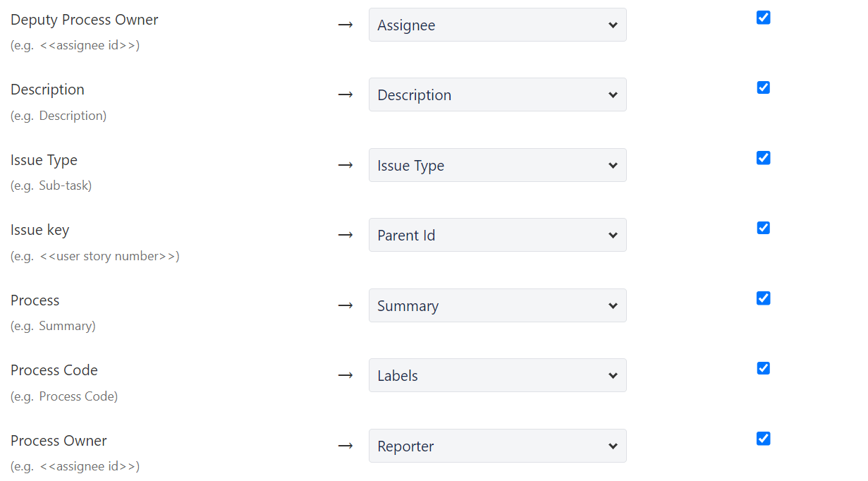Image resolution: width=868 pixels, height=481 pixels.
Task: Disable the Process Code mapping checkbox
Action: coord(763,368)
